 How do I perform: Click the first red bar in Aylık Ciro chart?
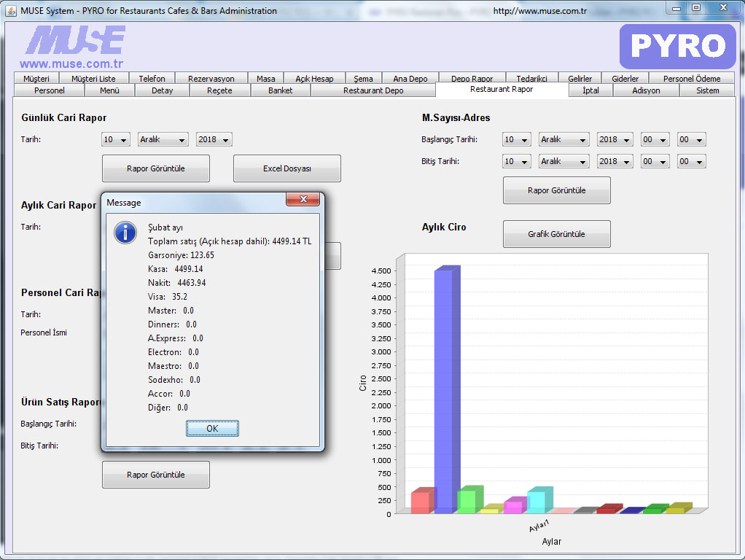click(x=423, y=501)
